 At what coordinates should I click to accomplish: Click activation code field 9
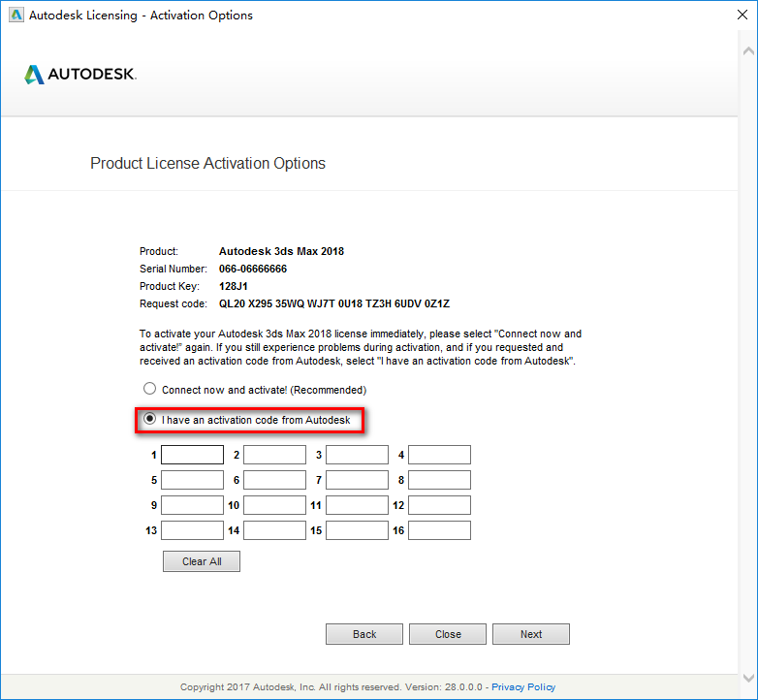coord(192,505)
